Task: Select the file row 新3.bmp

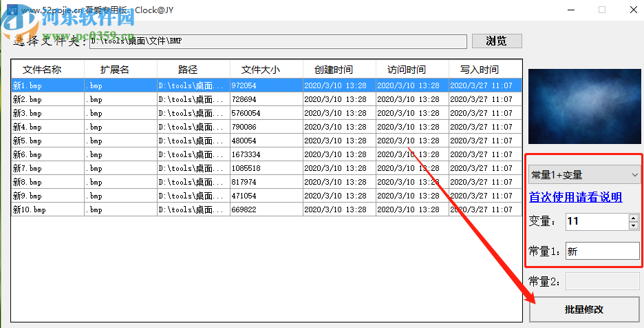Action: tap(266, 113)
